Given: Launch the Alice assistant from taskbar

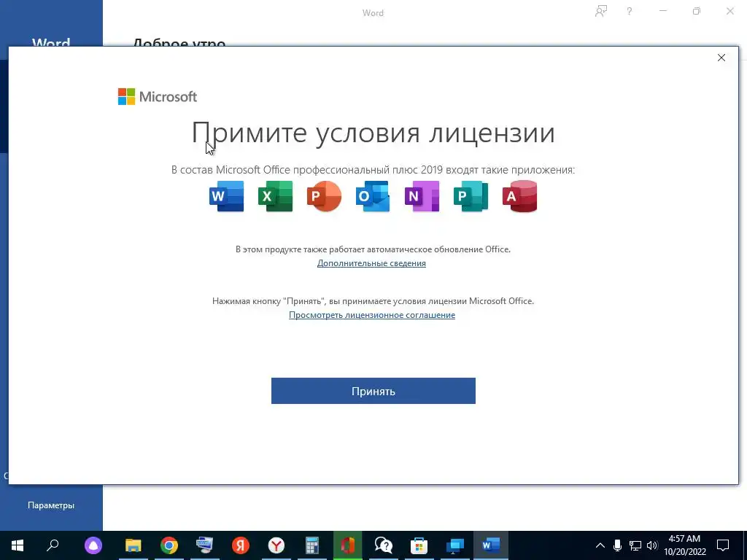Looking at the screenshot, I should [93, 545].
